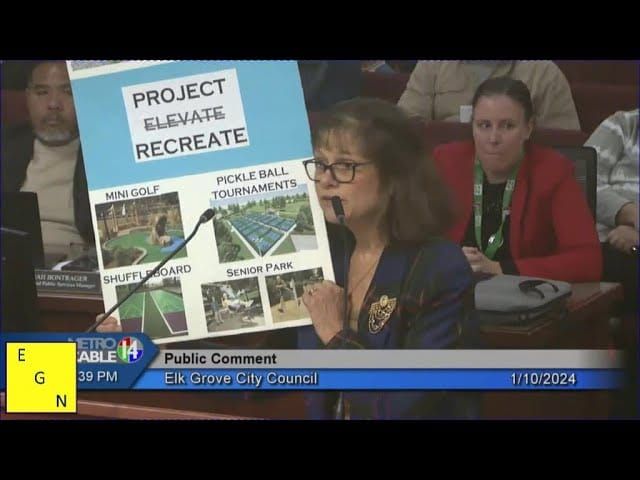Click the date '1/10/2024'

(x=543, y=379)
